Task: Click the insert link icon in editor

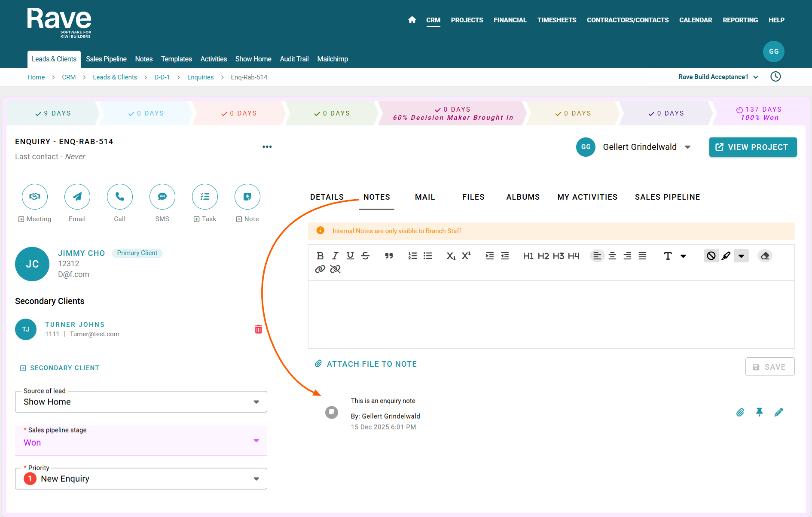Action: pyautogui.click(x=320, y=269)
